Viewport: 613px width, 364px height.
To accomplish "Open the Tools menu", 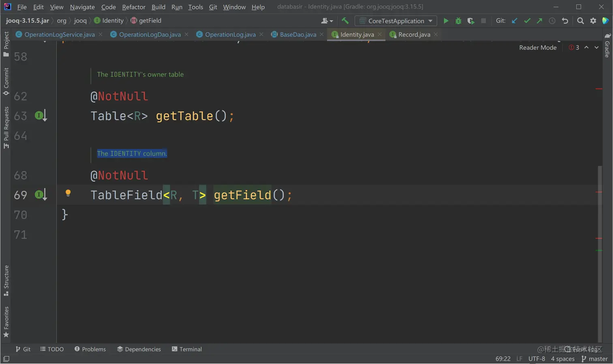I will click(195, 7).
